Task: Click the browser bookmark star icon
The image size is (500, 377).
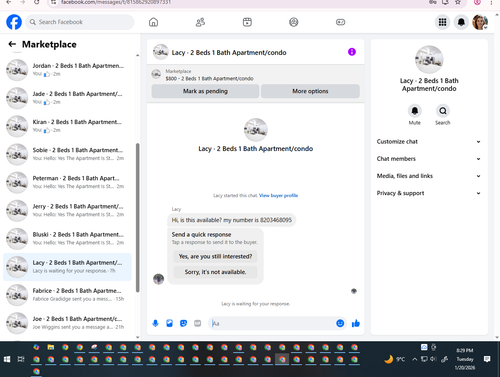Action: pyautogui.click(x=458, y=2)
